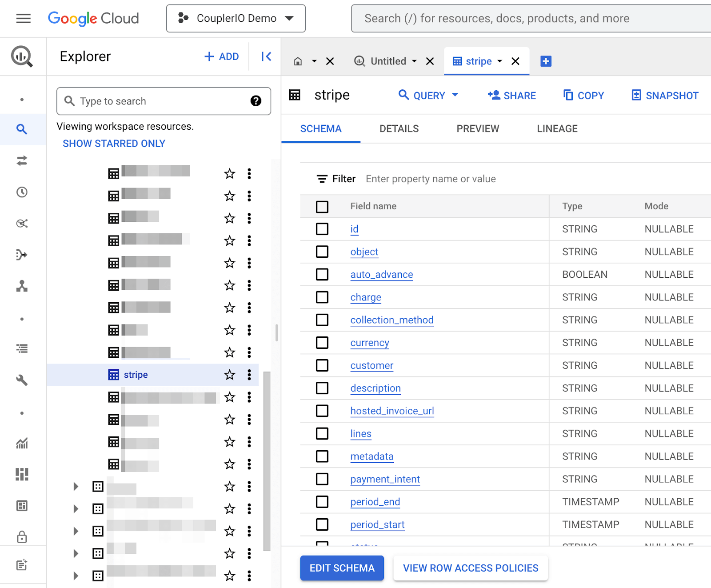
Task: Open the main hamburger navigation menu
Action: pos(23,18)
